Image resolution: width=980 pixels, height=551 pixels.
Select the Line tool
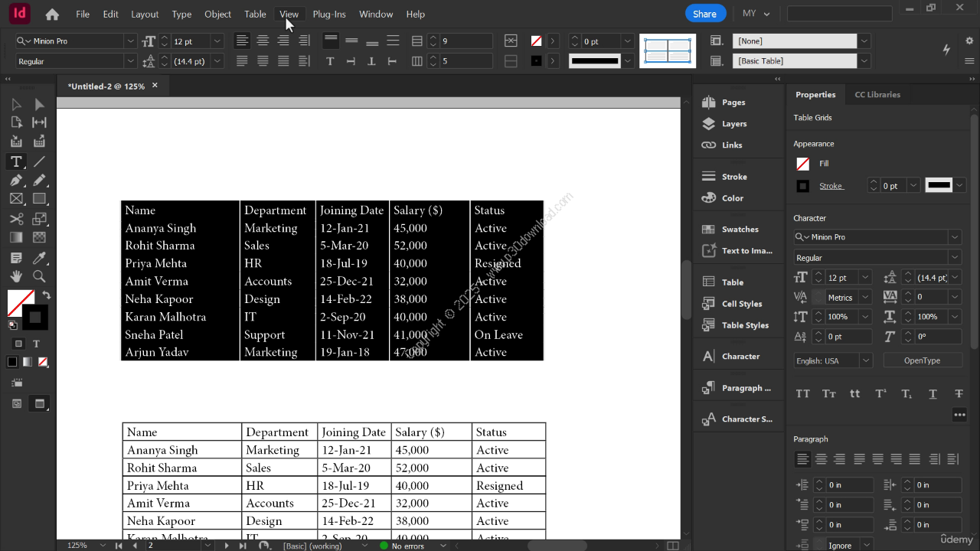(39, 161)
